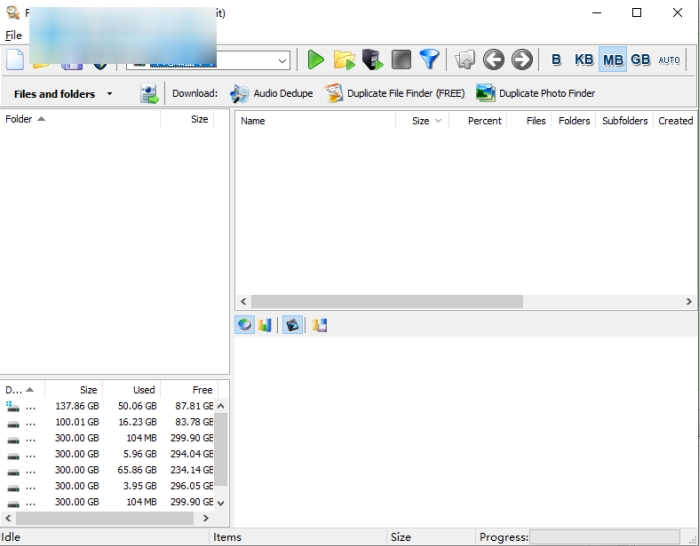Sort drives by the Used column header
The height and width of the screenshot is (546, 700).
(144, 390)
